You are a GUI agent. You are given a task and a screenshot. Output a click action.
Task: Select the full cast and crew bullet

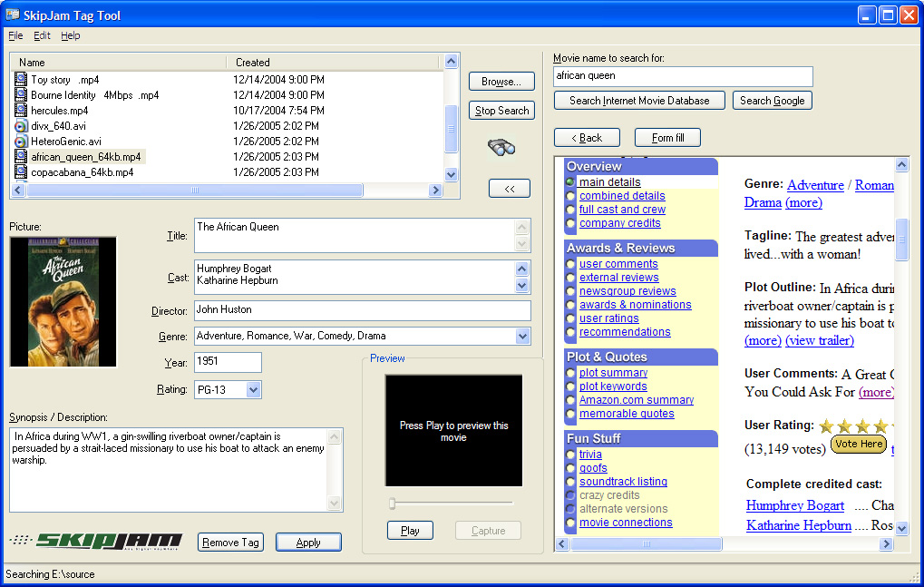coord(570,210)
